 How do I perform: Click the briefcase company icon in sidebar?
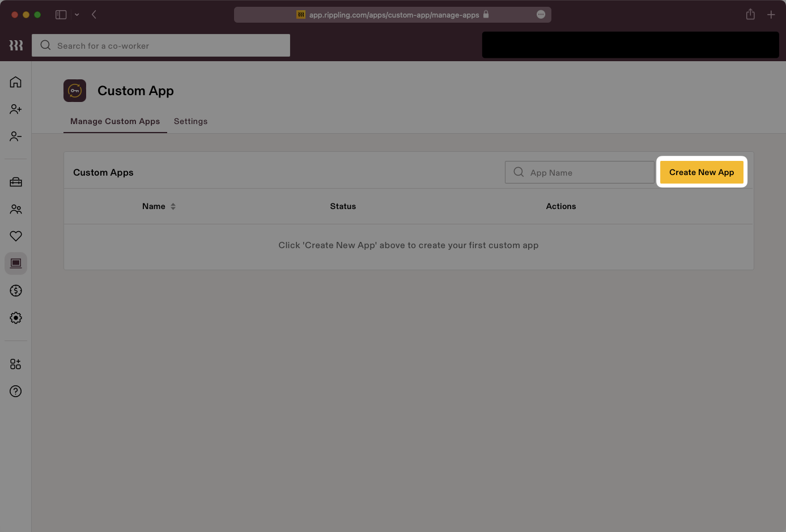pos(15,181)
